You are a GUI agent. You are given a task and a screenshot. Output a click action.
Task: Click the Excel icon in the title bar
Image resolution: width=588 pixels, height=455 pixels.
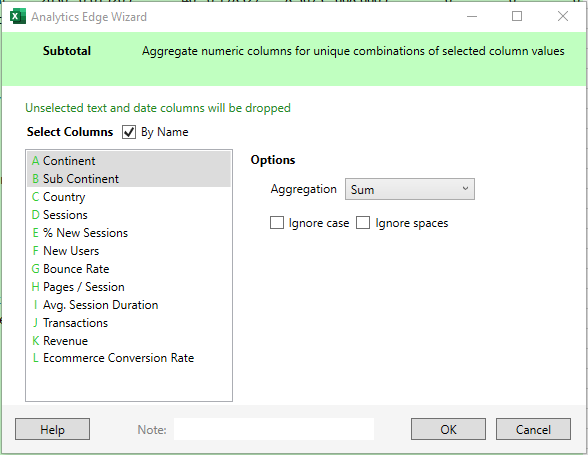coord(18,17)
